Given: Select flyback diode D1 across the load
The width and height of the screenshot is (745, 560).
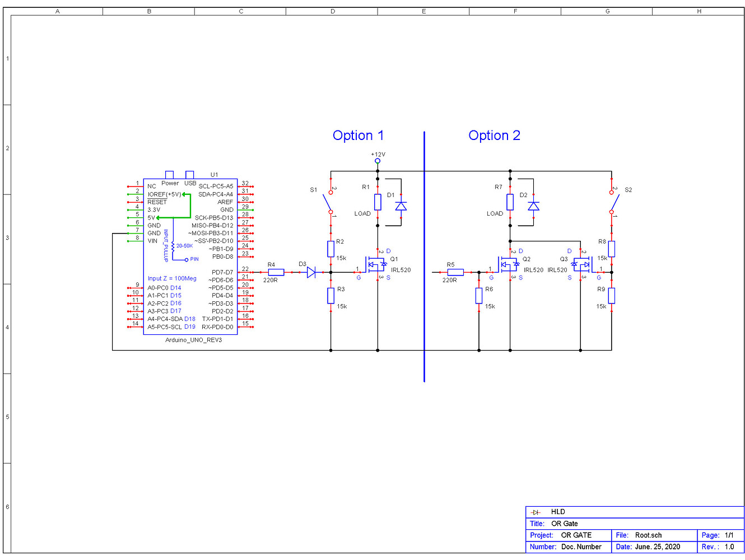Looking at the screenshot, I should tap(401, 206).
